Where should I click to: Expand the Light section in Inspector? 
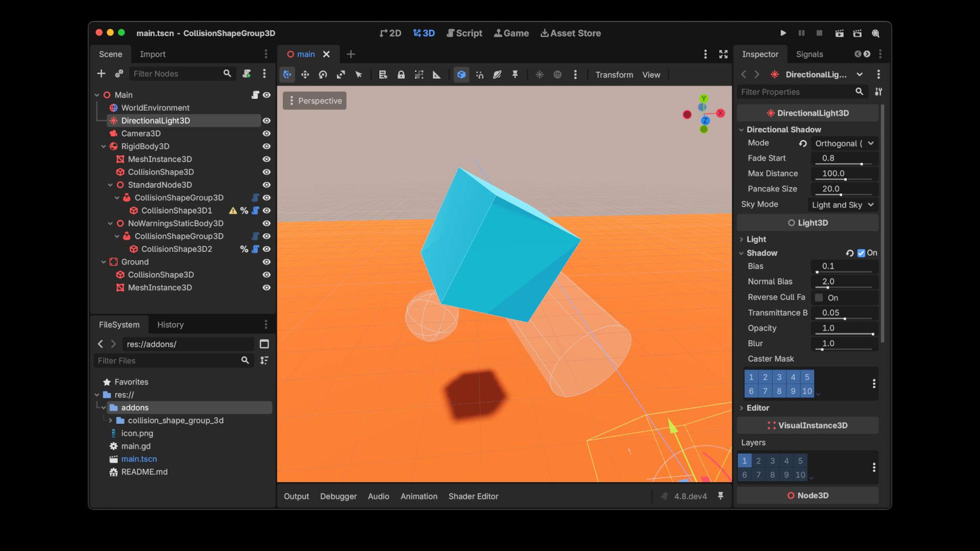[756, 239]
